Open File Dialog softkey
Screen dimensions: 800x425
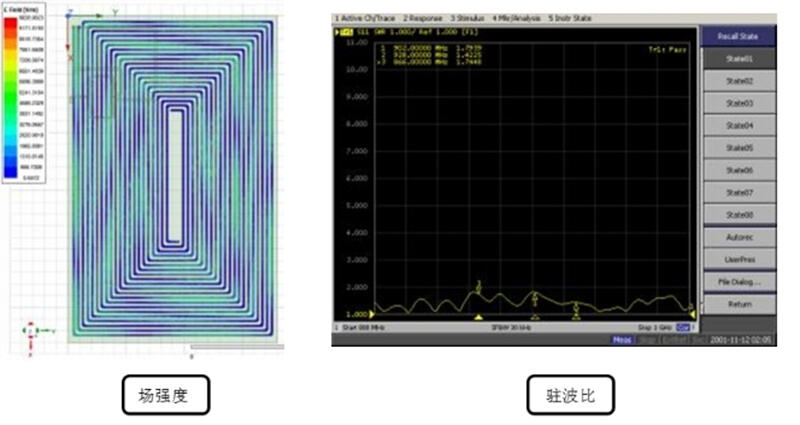click(739, 282)
